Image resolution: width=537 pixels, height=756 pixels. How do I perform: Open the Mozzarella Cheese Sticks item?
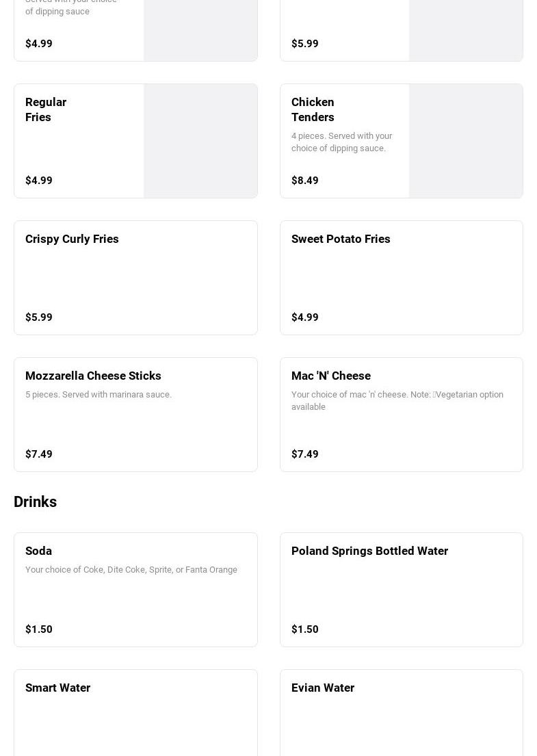[93, 376]
